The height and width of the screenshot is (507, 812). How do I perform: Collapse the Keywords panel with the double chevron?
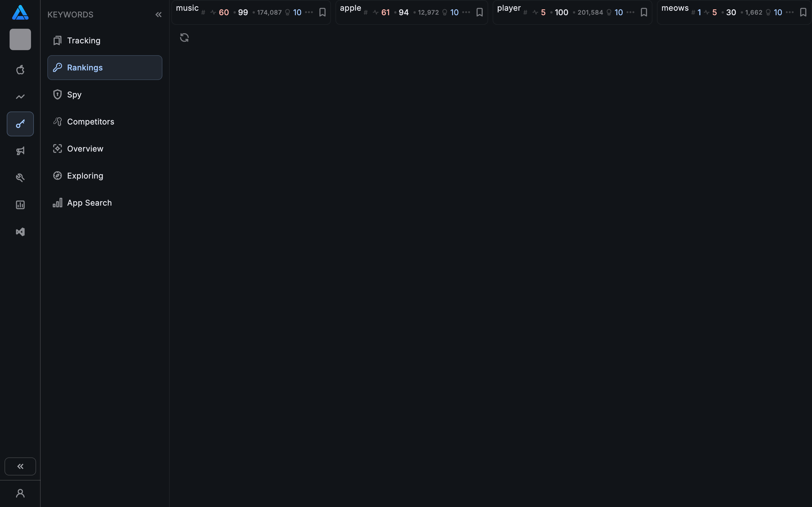(x=158, y=14)
